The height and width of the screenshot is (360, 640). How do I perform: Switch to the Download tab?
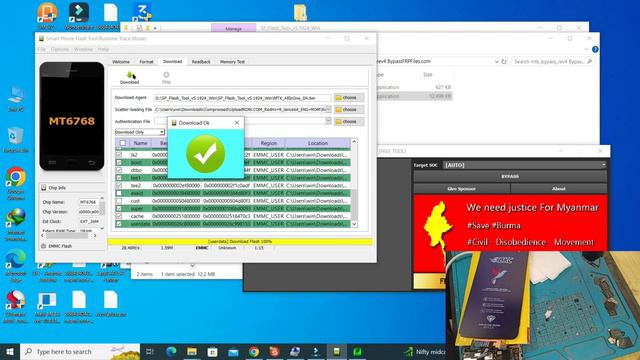point(172,61)
